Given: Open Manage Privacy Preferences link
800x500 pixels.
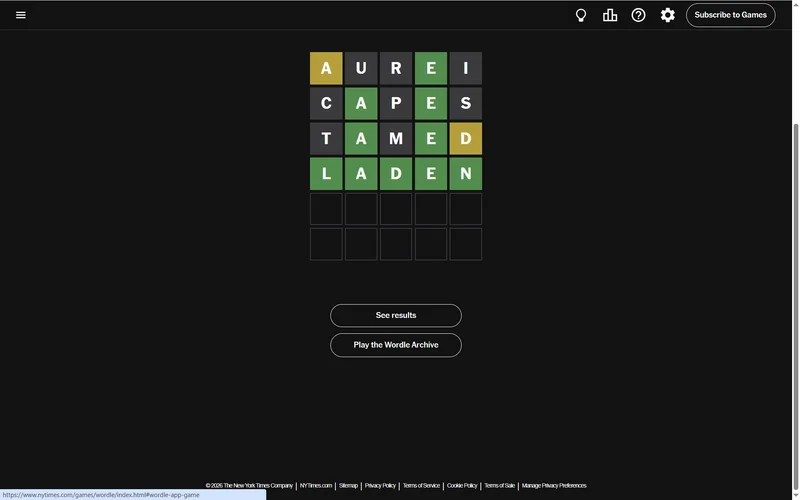Looking at the screenshot, I should pyautogui.click(x=554, y=486).
